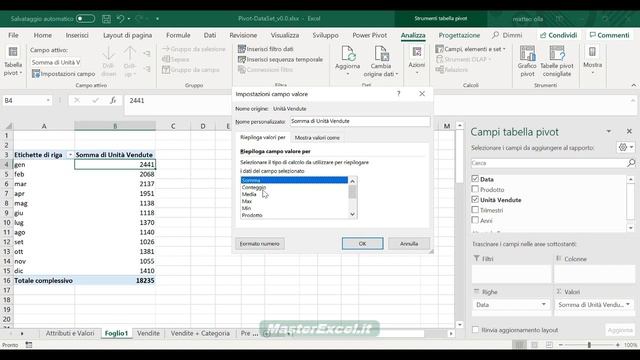640x360 pixels.
Task: Click the zoom slider handle
Action: click(589, 345)
